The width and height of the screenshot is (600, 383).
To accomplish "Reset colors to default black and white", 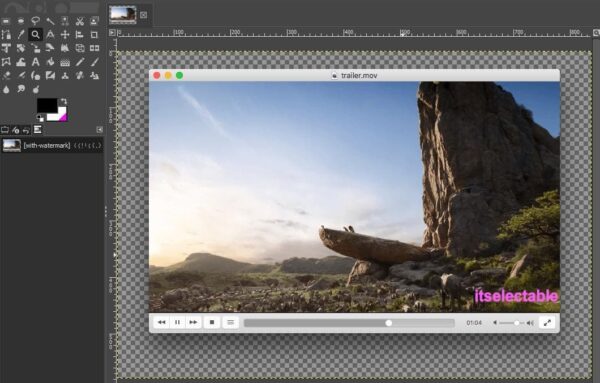I will coord(40,117).
